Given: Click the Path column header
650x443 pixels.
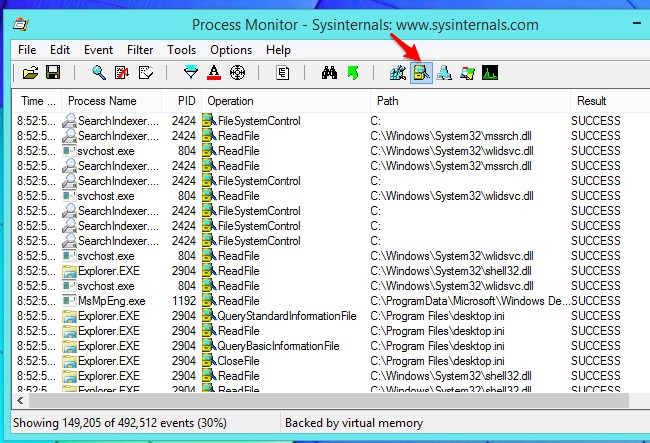Looking at the screenshot, I should click(x=470, y=101).
